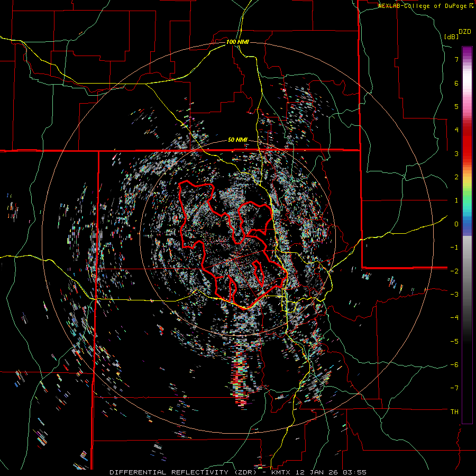Click the -6 value on the color scale
The width and height of the screenshot is (476, 476).
pyautogui.click(x=454, y=365)
